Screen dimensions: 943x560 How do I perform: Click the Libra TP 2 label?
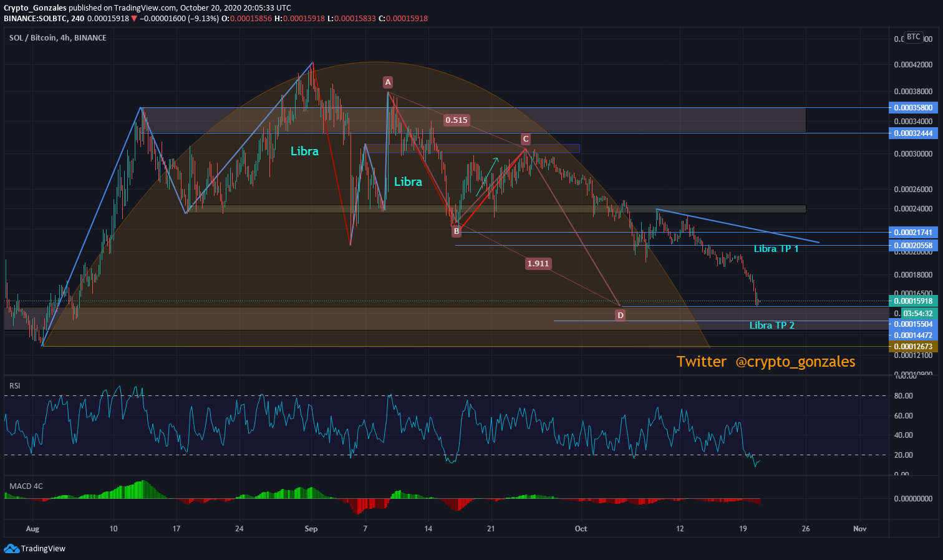(x=772, y=326)
